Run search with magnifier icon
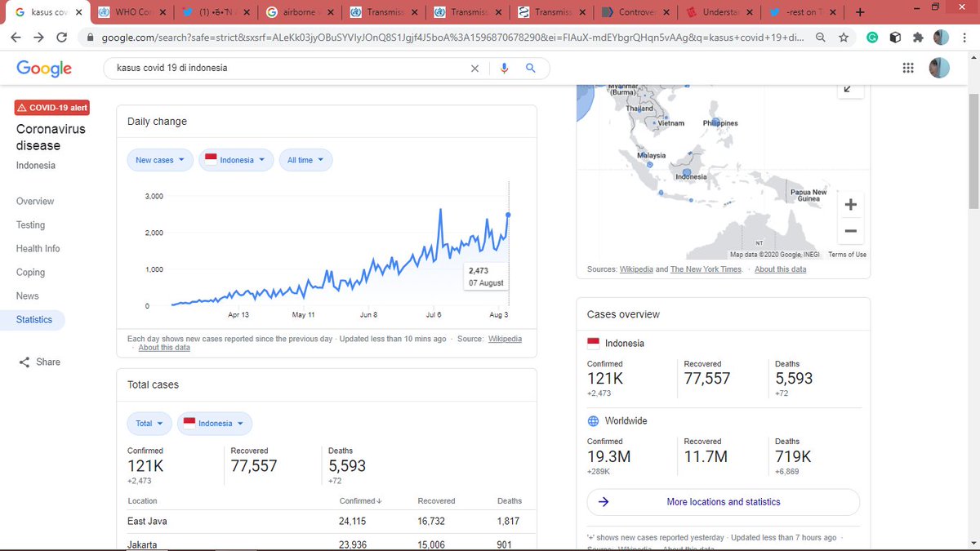 [x=531, y=69]
